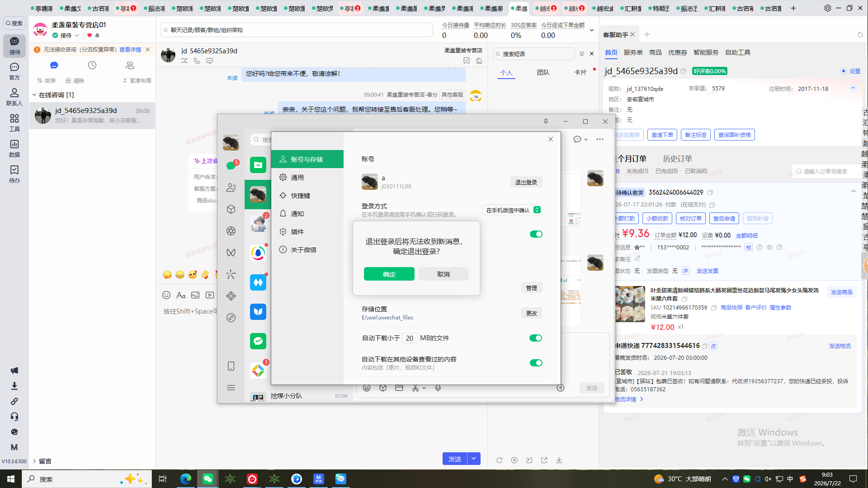Toggle eye icon beside masked address
Viewport: 868px width, 488px height.
pos(769,247)
